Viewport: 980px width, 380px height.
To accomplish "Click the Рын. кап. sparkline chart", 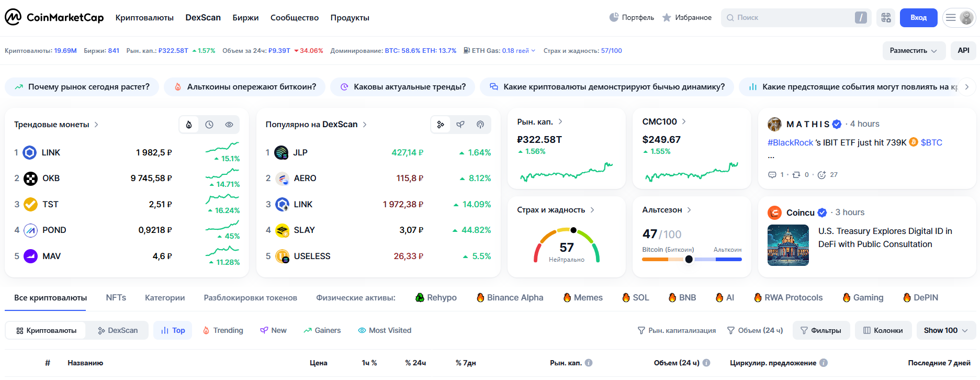I will coord(567,172).
